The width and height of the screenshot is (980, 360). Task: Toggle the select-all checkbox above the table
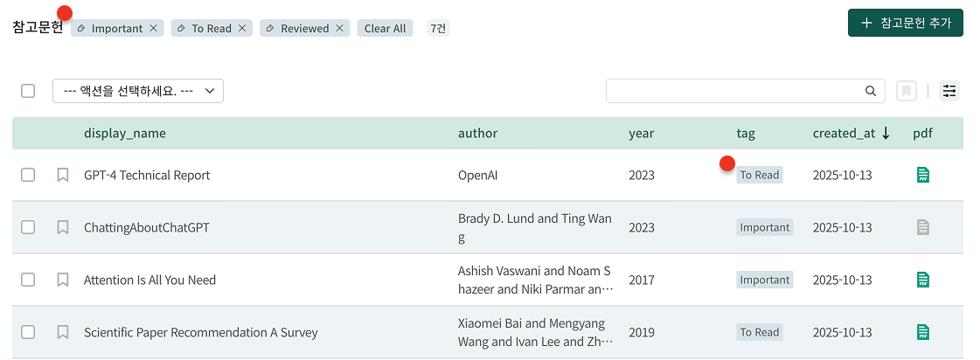pos(28,91)
